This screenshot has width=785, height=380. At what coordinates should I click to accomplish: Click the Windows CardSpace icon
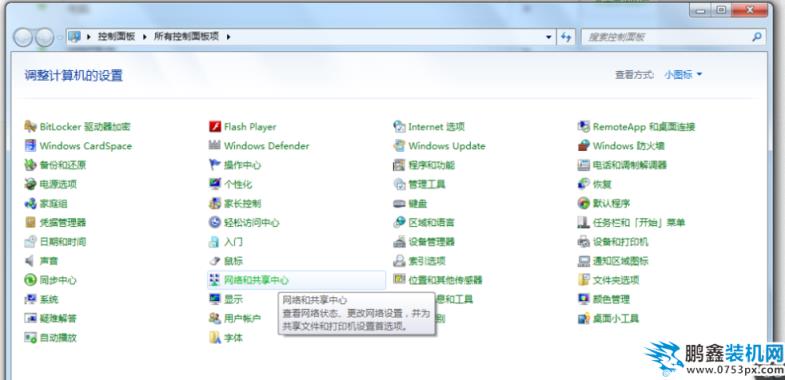31,146
